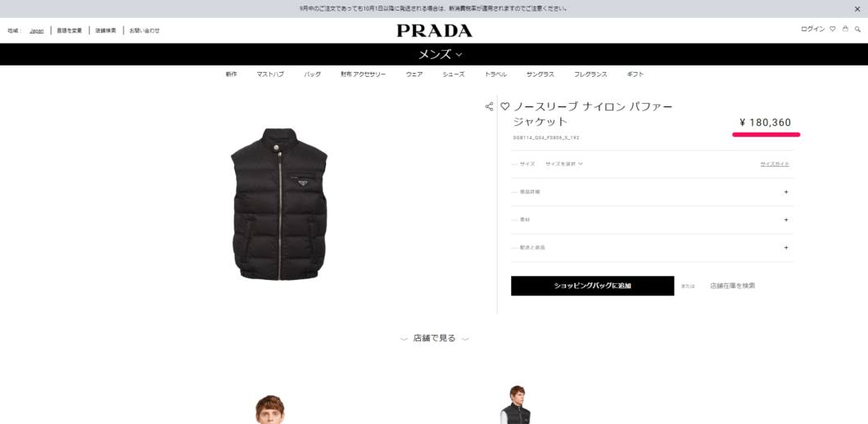868x424 pixels.
Task: Expand the 店舗で見る section
Action: (435, 338)
